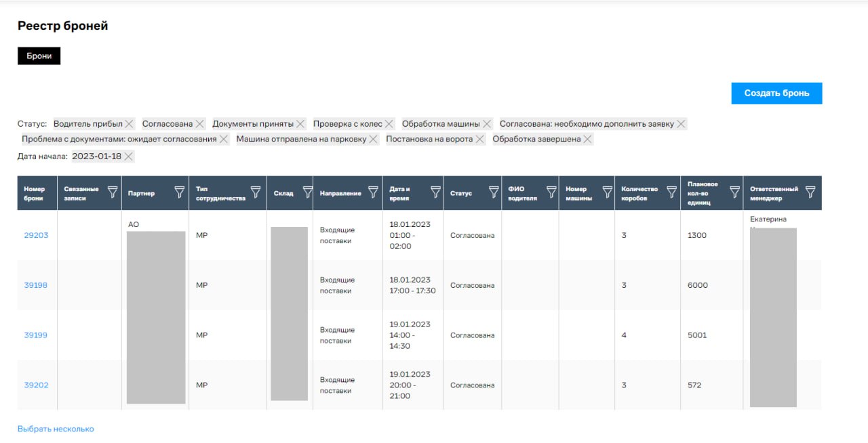Open Номер машины column filter
Viewport: 868px width, 443px height.
pos(607,193)
